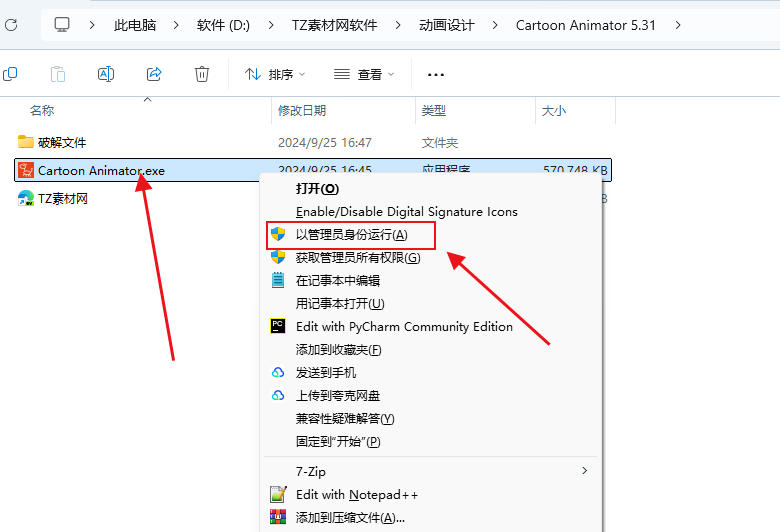The height and width of the screenshot is (532, 780).
Task: Choose Edit with Notepad++
Action: pos(357,495)
